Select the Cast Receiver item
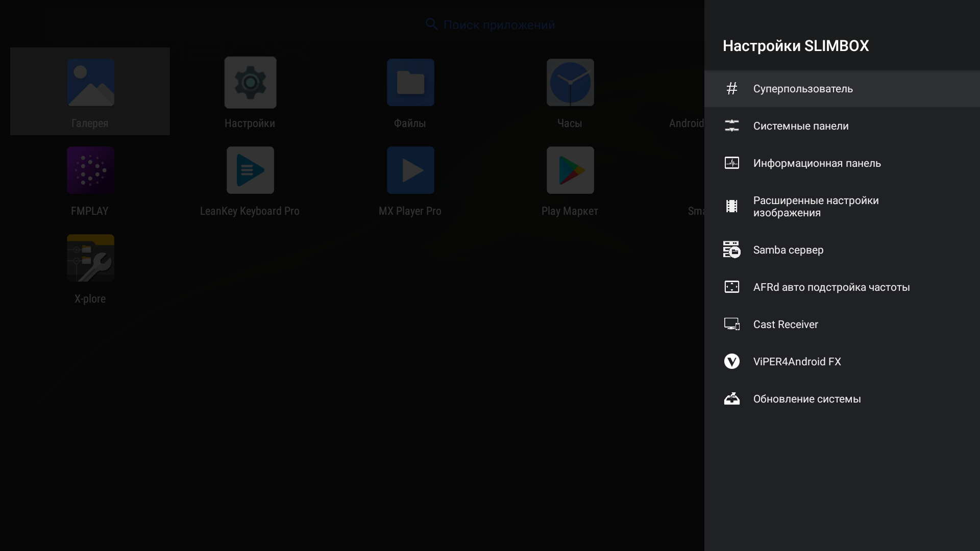Screen dimensions: 980x551 click(x=785, y=324)
